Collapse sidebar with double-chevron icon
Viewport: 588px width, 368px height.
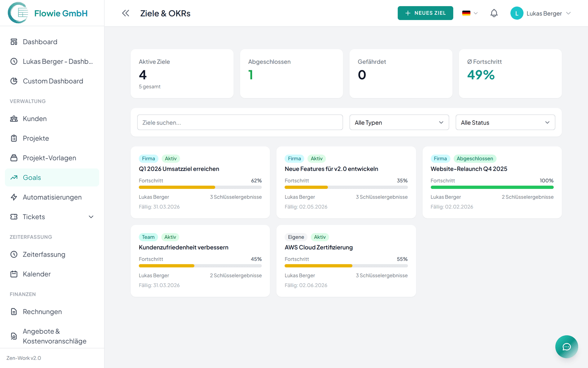click(126, 13)
